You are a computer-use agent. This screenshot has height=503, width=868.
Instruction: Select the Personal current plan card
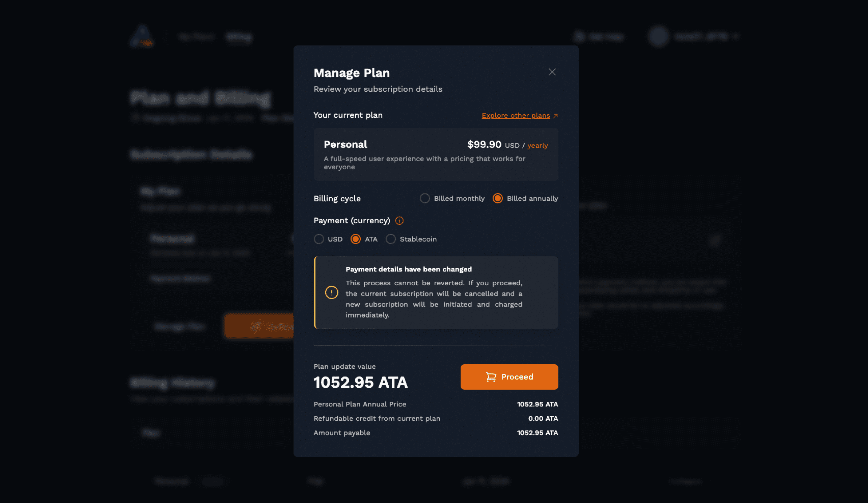click(x=435, y=154)
